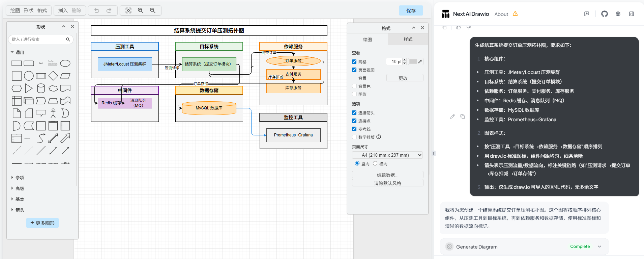644x259 pixels.
Task: Copy the user prompt message
Action: (463, 116)
